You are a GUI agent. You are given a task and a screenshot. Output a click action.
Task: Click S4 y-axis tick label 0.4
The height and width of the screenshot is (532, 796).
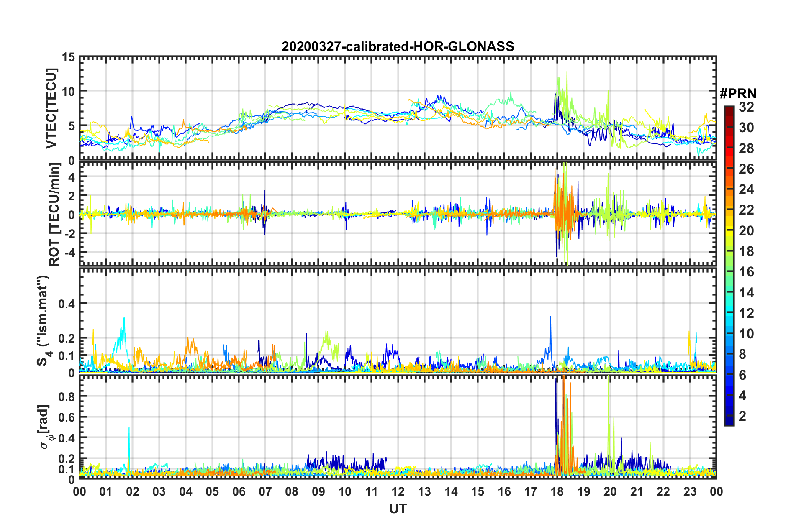coord(67,304)
